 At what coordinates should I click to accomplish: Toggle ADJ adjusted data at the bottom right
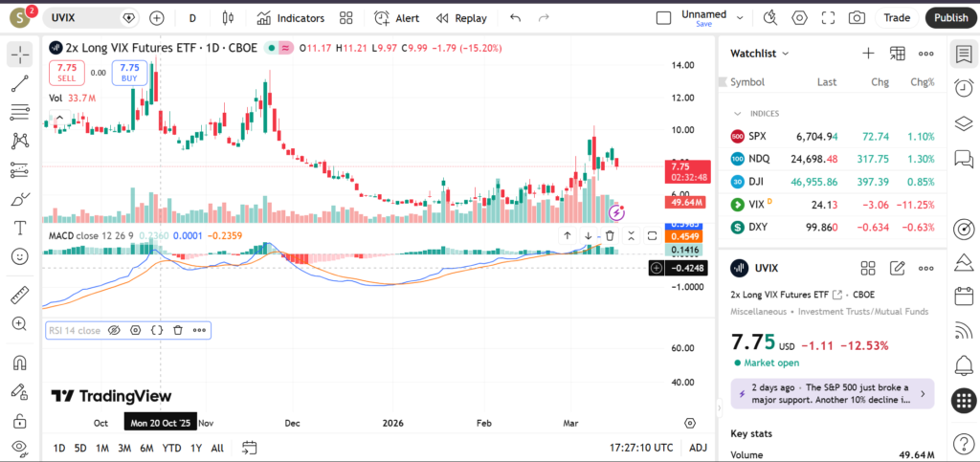[x=699, y=448]
